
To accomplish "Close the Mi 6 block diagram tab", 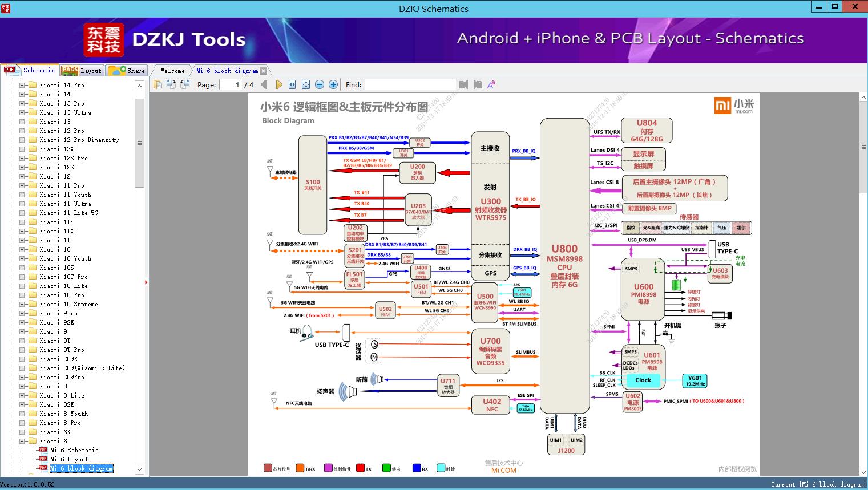I will pyautogui.click(x=264, y=71).
